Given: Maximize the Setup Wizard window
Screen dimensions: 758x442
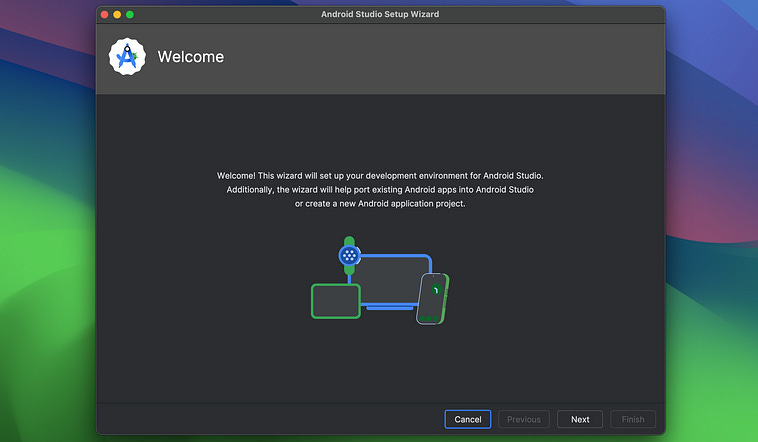Looking at the screenshot, I should coord(130,15).
